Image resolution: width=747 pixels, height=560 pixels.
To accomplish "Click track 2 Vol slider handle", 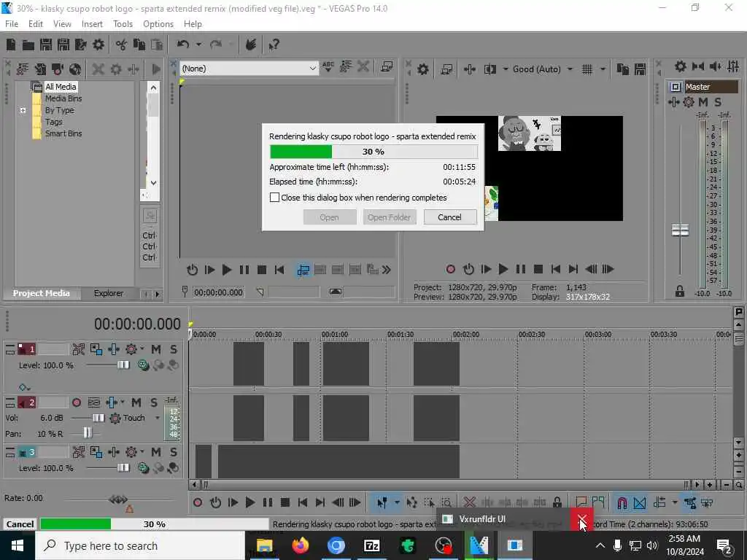I will [98, 418].
